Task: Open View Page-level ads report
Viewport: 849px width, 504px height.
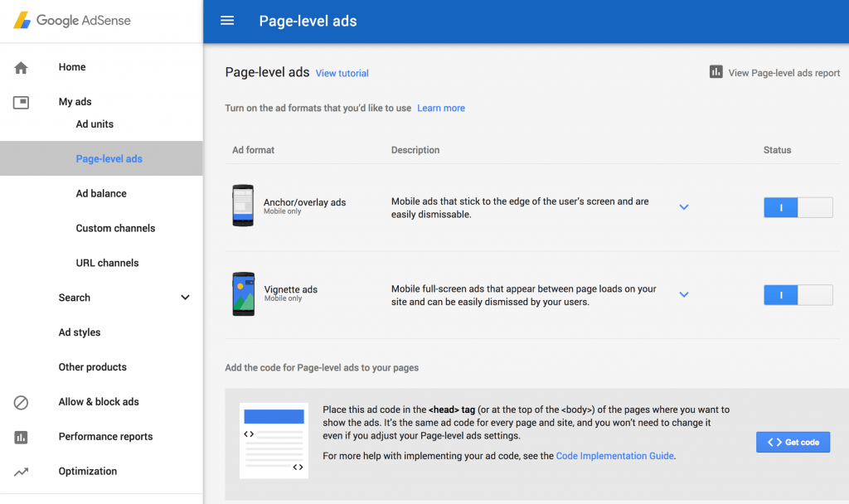Action: 774,73
